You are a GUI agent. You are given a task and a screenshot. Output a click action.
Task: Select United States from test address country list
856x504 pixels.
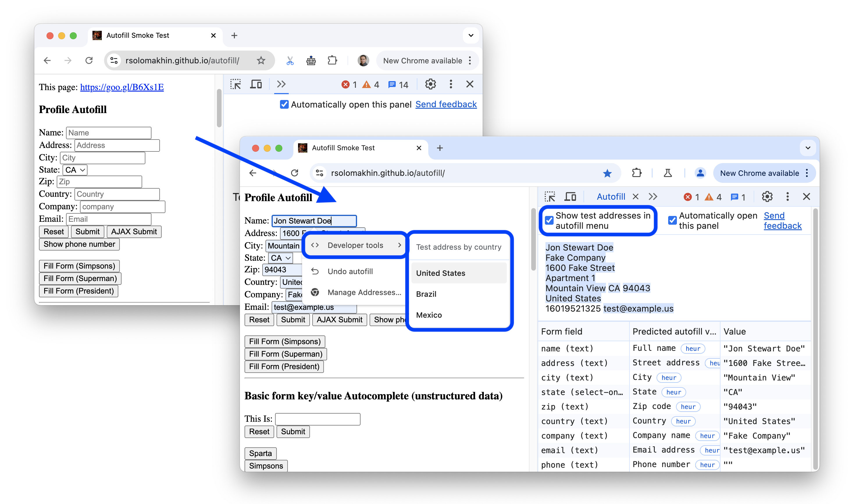[441, 273]
